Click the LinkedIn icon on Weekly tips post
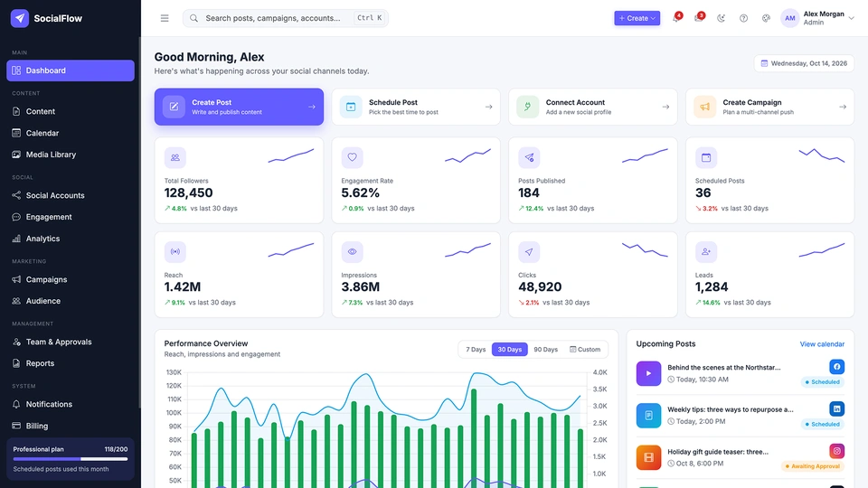The image size is (868, 488). [x=837, y=408]
